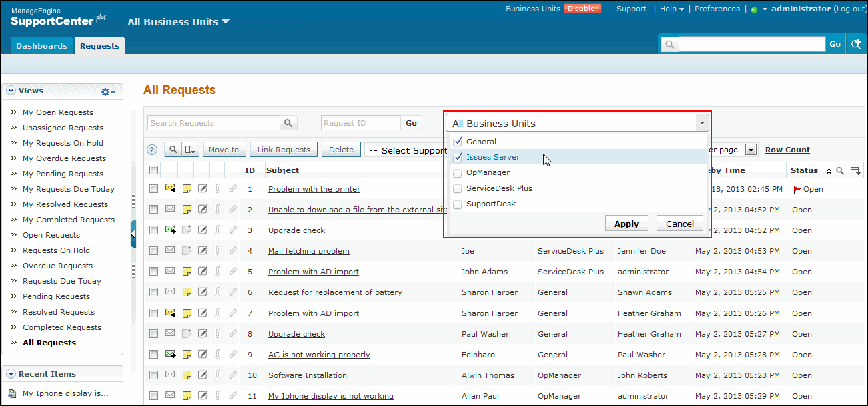Select the checkbox for request 1

(x=153, y=189)
